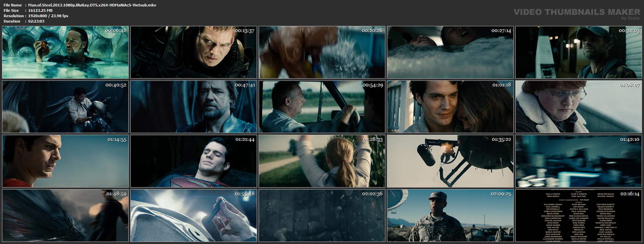Open the credits frame at 02:16:14

click(x=578, y=215)
